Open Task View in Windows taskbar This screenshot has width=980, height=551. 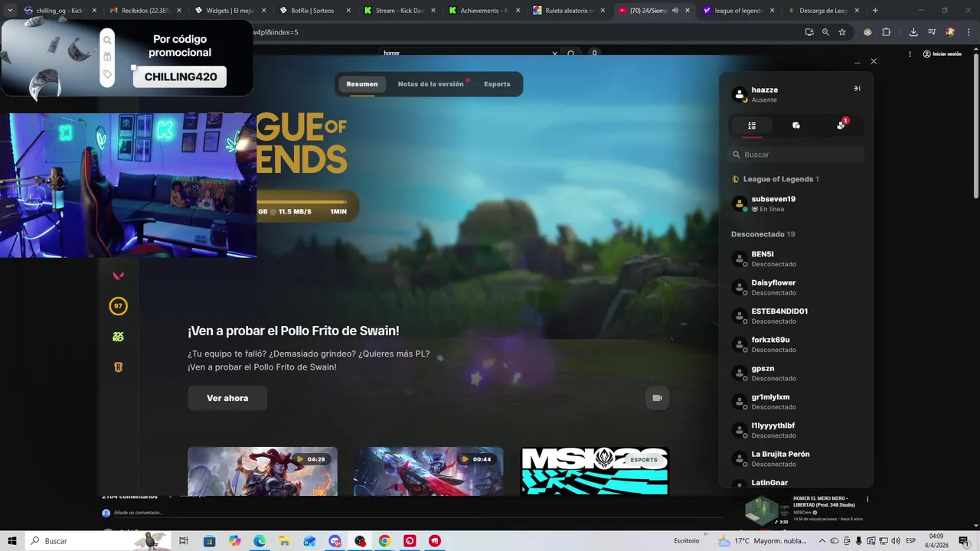[x=184, y=541]
